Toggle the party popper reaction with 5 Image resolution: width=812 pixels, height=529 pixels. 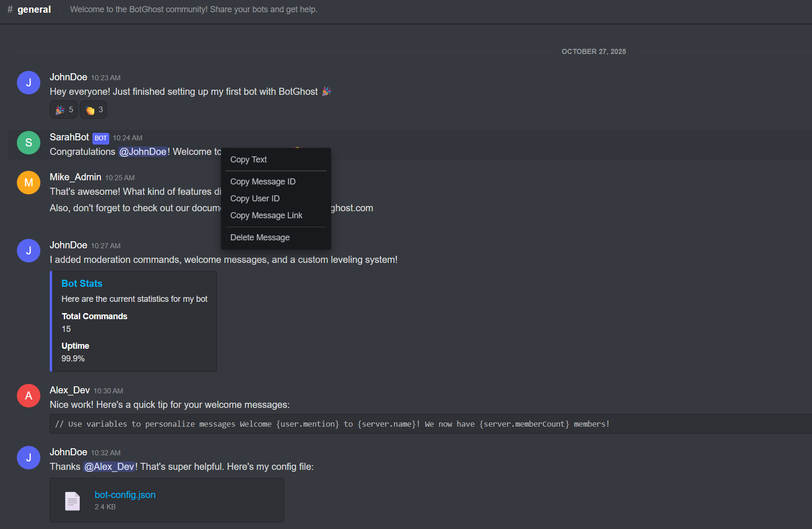[64, 110]
